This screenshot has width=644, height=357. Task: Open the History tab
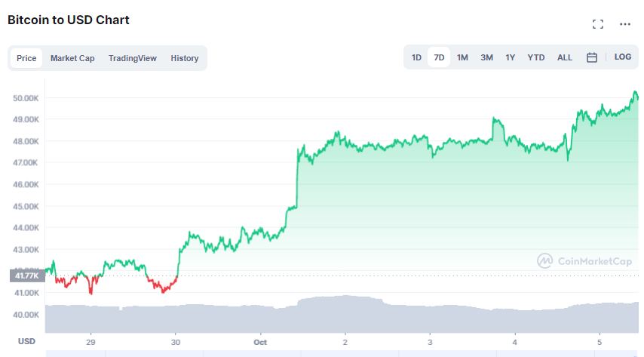click(x=185, y=58)
